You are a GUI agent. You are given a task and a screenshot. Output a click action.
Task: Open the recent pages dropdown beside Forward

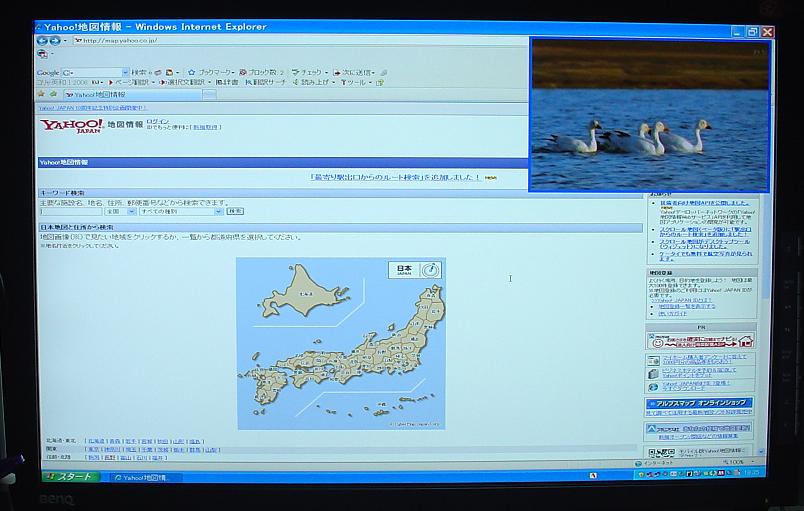pos(65,41)
